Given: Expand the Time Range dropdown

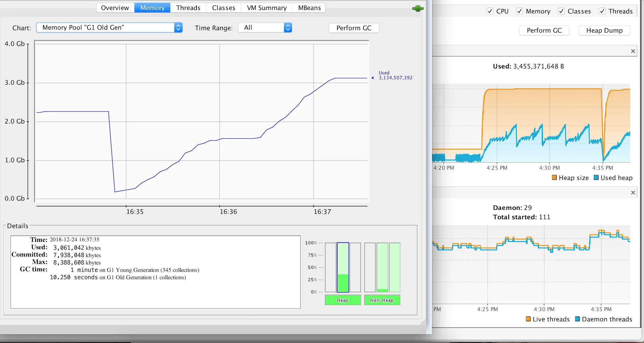Looking at the screenshot, I should coord(265,27).
